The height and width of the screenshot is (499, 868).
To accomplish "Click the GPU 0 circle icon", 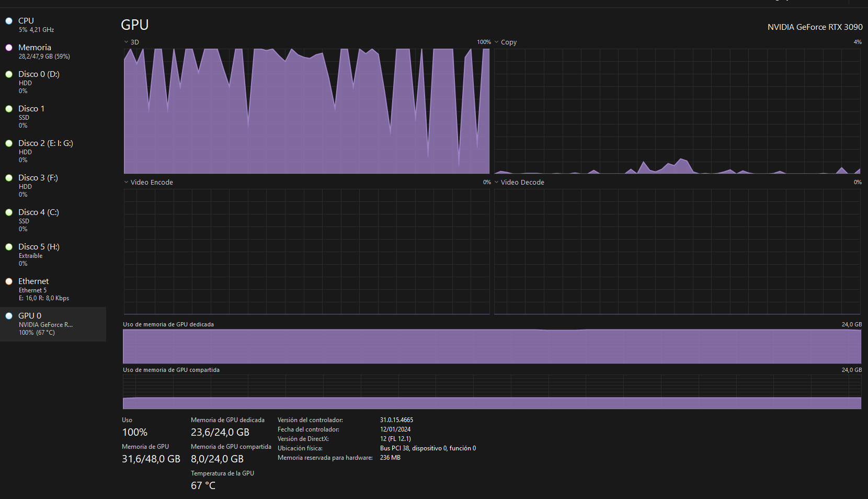I will pos(9,316).
